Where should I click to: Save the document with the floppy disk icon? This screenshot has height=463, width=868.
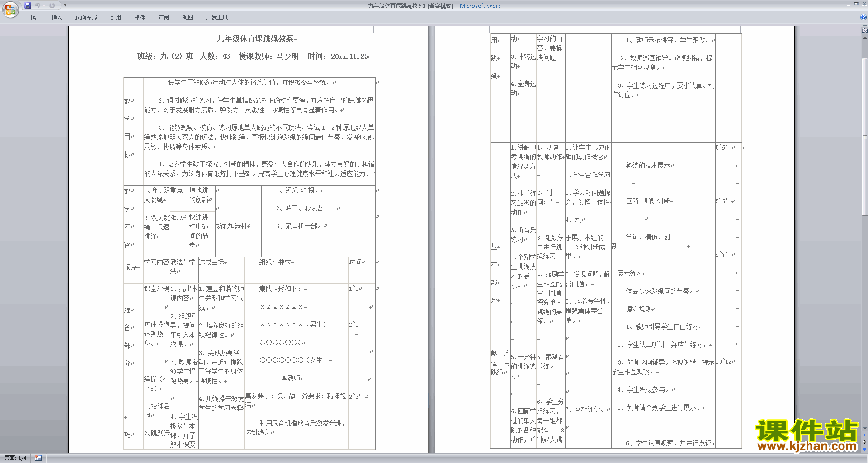[x=28, y=5]
